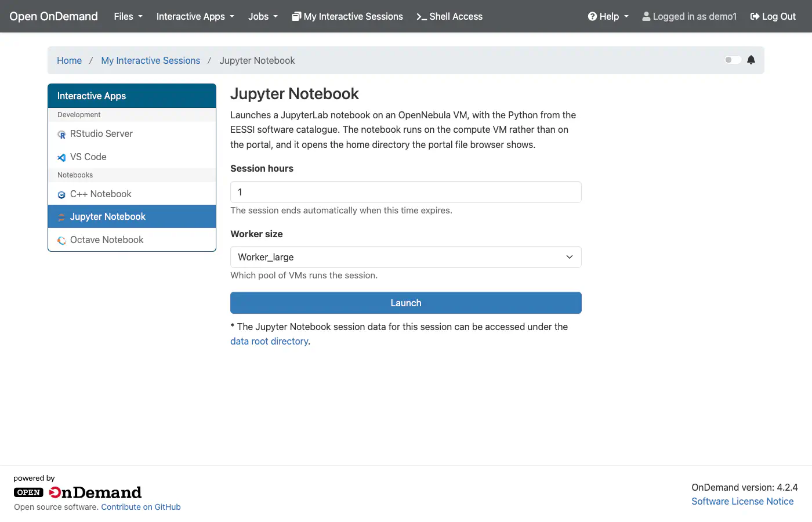Go to Open OnDemand home brand link

[53, 16]
